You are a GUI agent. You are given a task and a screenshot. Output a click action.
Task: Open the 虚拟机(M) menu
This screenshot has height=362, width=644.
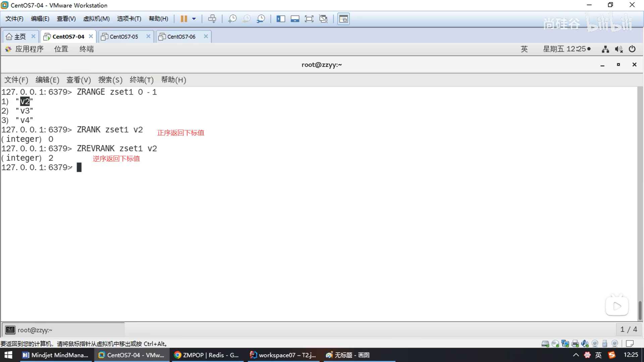pyautogui.click(x=96, y=19)
